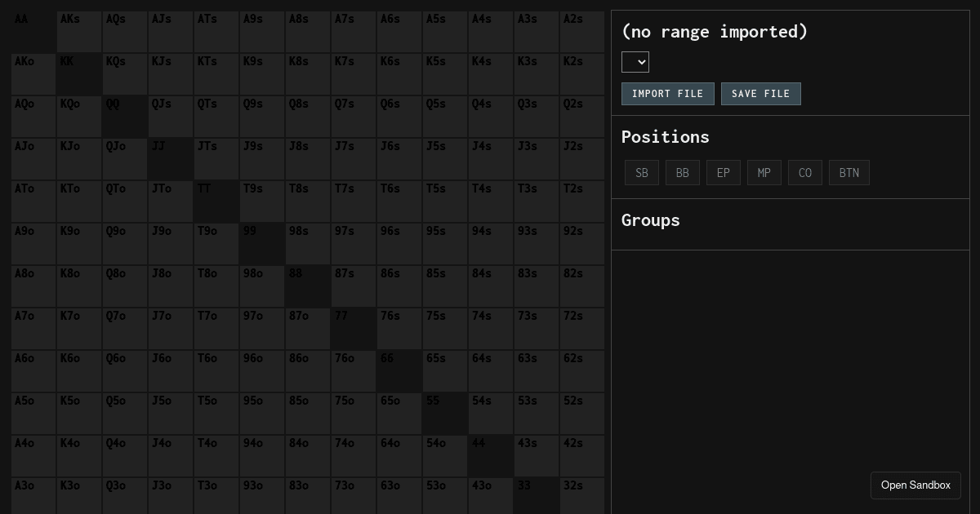Select the AKs hand cell
Viewport: 980px width, 514px height.
tap(78, 31)
